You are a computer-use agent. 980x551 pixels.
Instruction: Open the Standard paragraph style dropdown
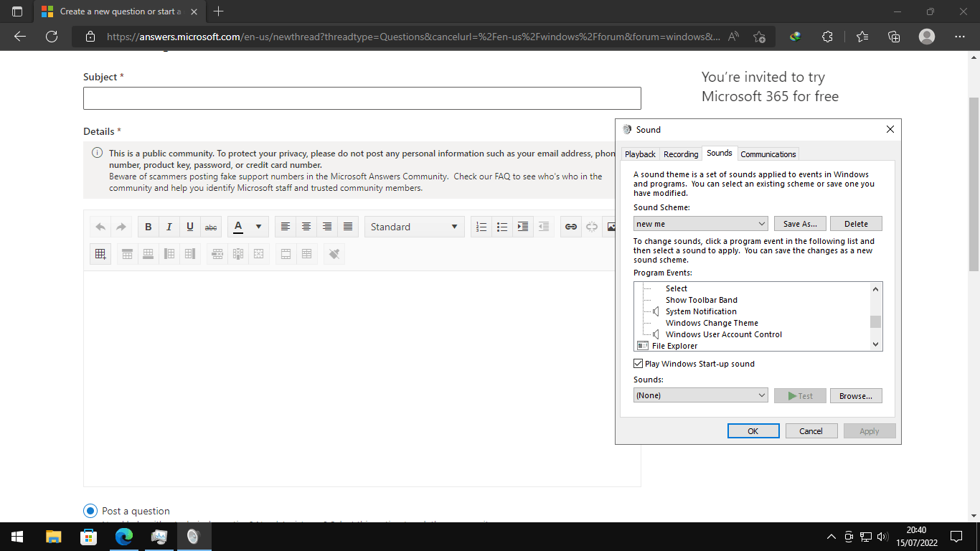[414, 226]
